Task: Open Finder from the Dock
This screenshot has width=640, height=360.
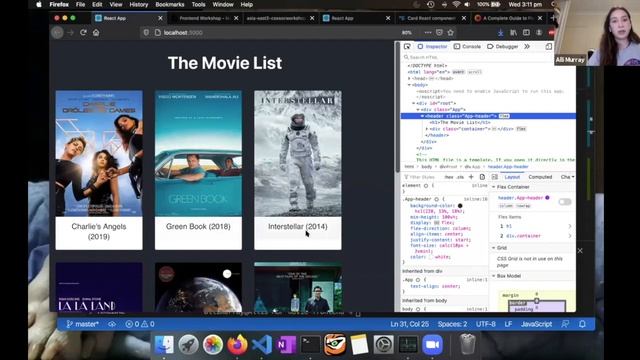Action: click(x=164, y=345)
